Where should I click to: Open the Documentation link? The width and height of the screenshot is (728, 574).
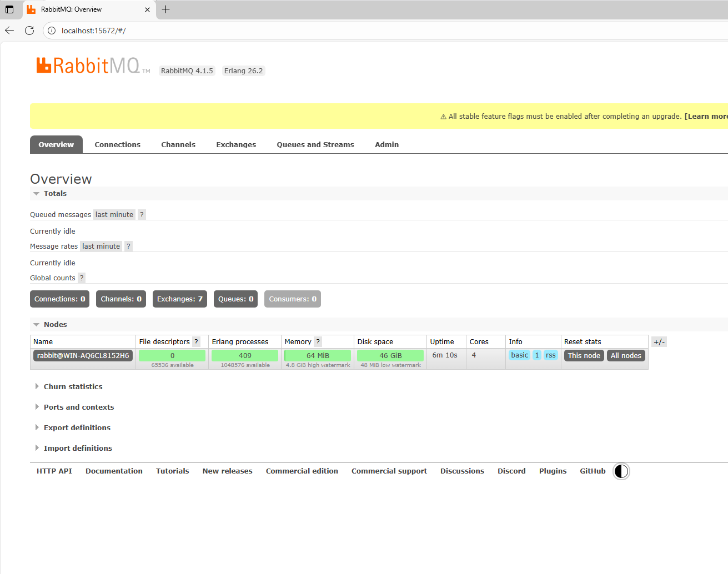(x=114, y=471)
